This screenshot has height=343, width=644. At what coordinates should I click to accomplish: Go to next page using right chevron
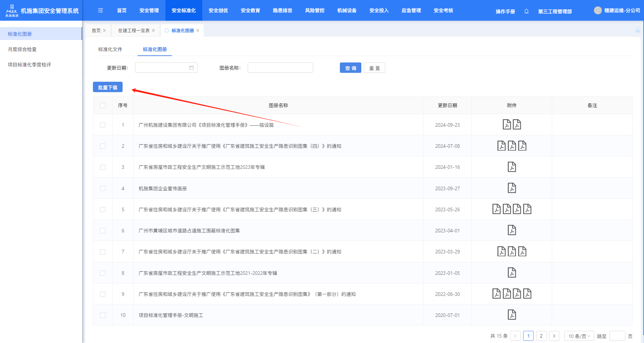pos(554,336)
